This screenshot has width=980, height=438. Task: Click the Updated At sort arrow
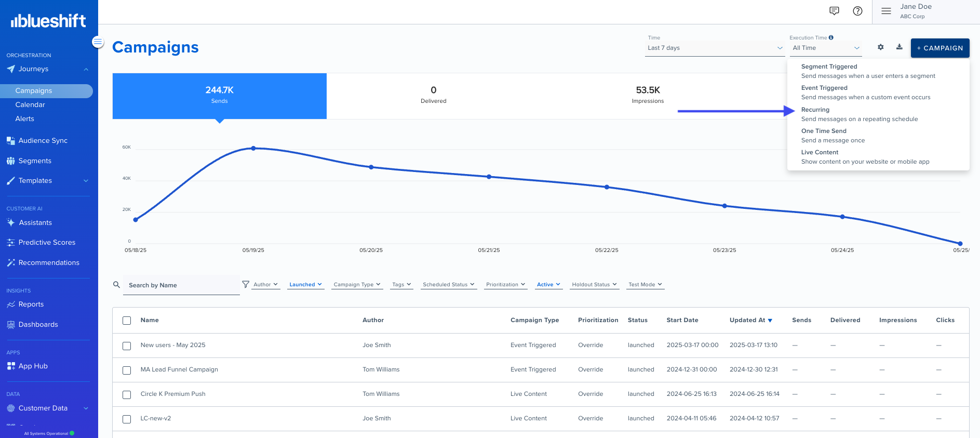[770, 321]
